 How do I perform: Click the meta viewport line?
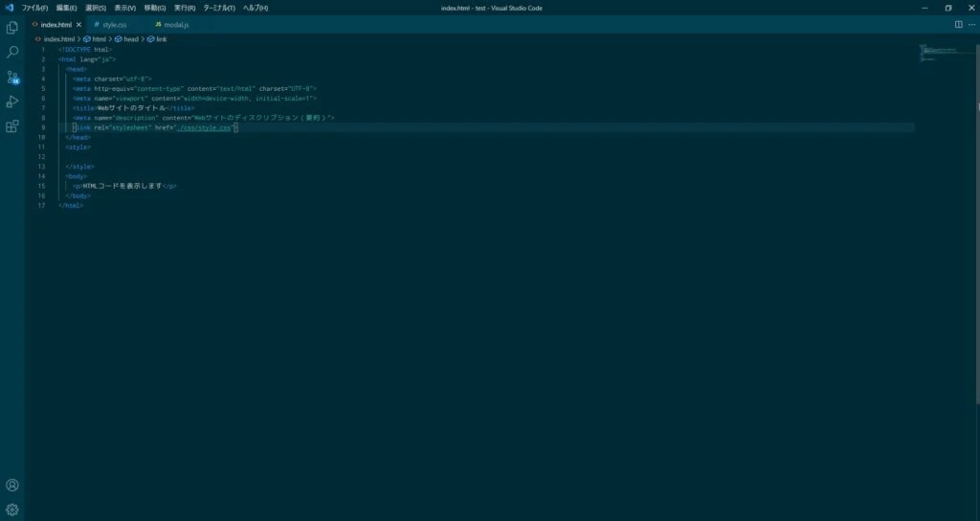point(194,99)
